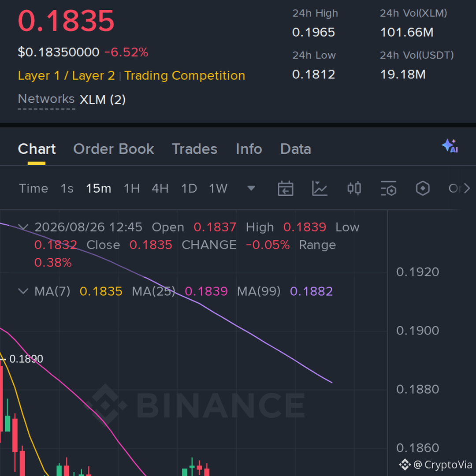Click the Networks label
Viewport: 476px width, 476px height.
(46, 99)
